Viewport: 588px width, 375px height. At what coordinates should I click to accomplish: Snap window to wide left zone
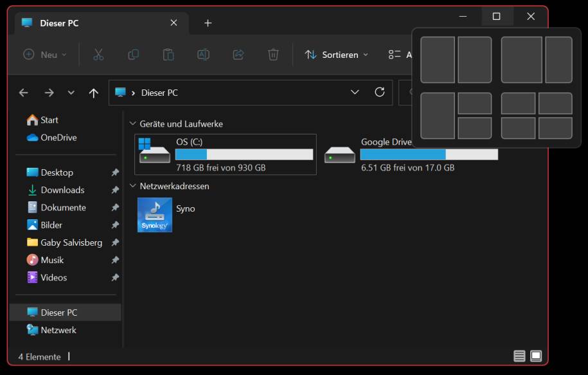pos(522,60)
